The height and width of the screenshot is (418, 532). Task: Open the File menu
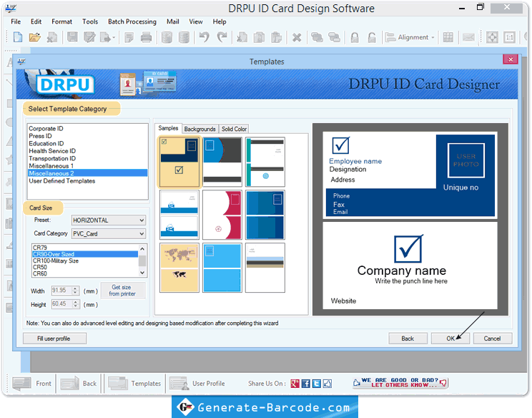[16, 21]
